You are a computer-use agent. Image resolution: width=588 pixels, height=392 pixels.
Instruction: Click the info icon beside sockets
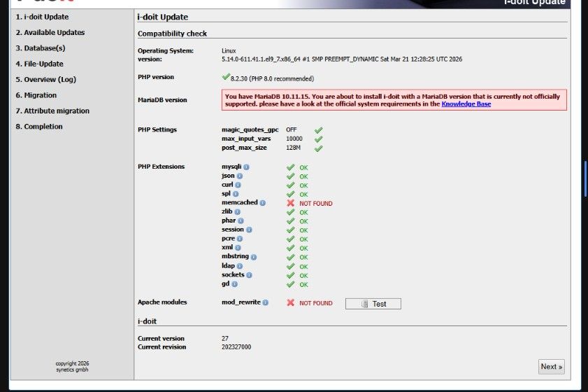250,275
